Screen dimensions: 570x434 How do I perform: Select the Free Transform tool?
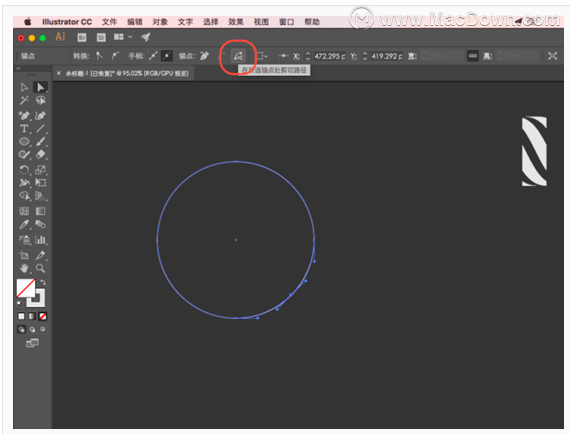40,182
